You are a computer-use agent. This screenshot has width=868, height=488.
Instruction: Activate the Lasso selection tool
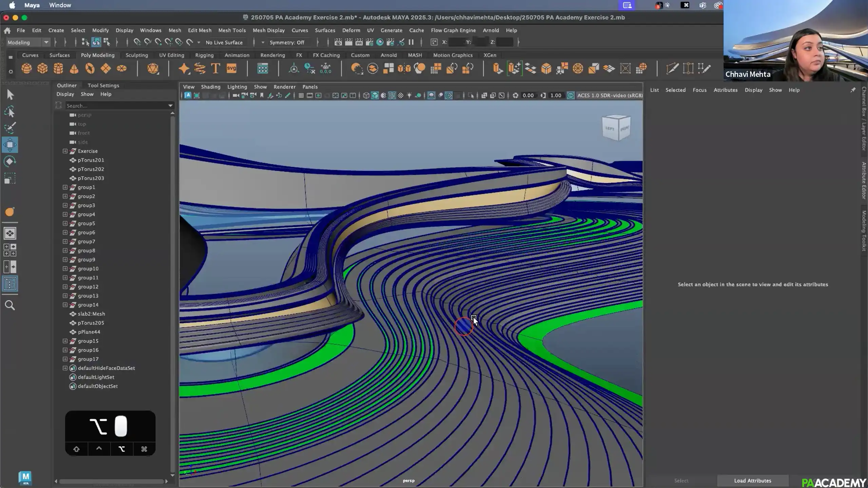click(9, 111)
